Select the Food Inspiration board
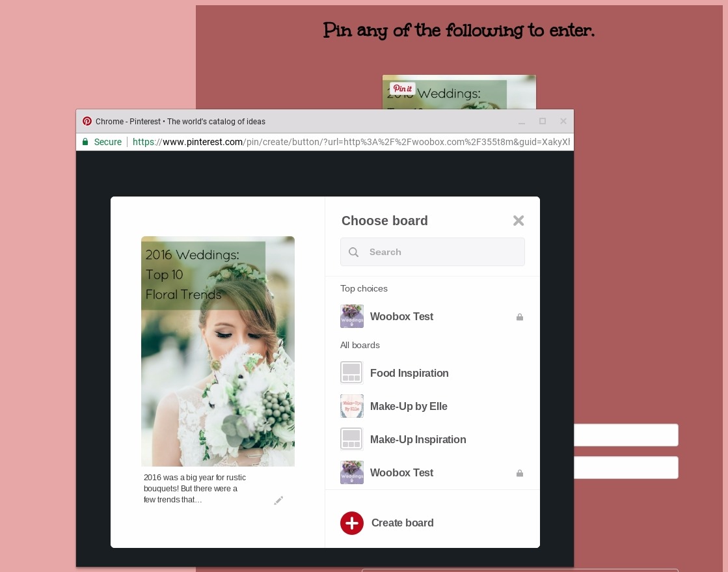The image size is (728, 572). (432, 374)
